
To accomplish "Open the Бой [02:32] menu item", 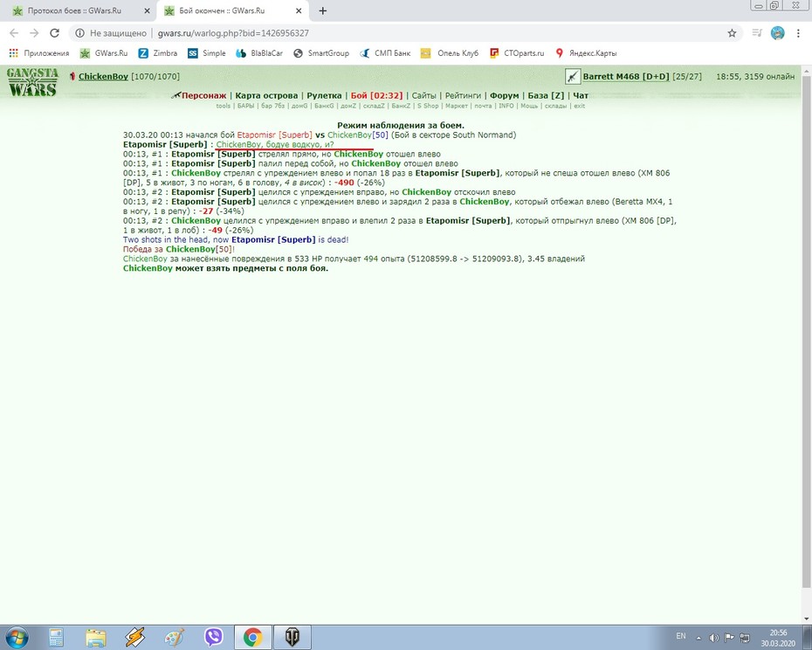I will pos(376,95).
